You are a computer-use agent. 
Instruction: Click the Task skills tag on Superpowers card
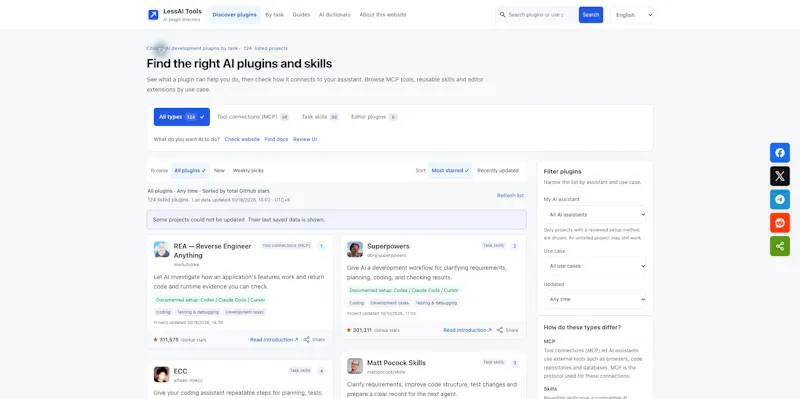493,246
